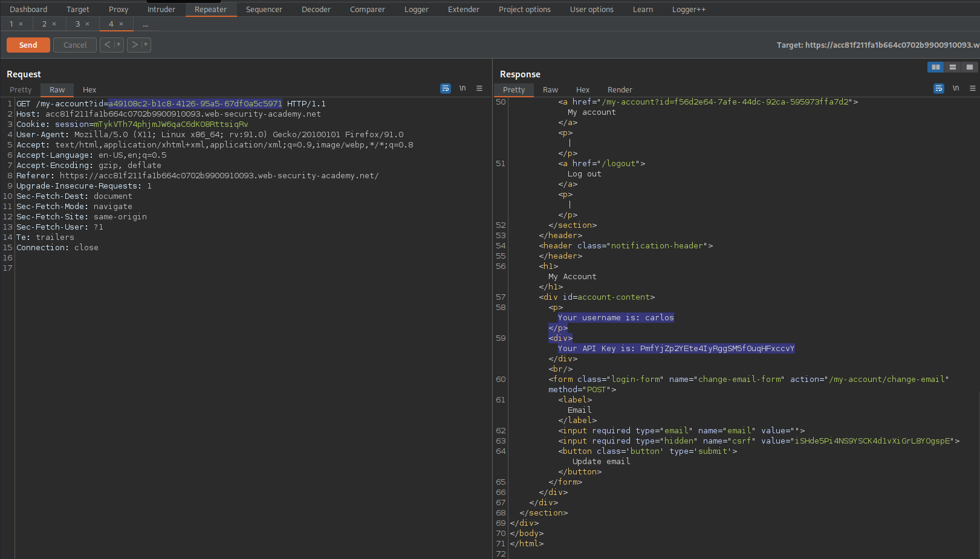Image resolution: width=980 pixels, height=559 pixels.
Task: Switch to tabbed layout view
Action: pos(970,67)
